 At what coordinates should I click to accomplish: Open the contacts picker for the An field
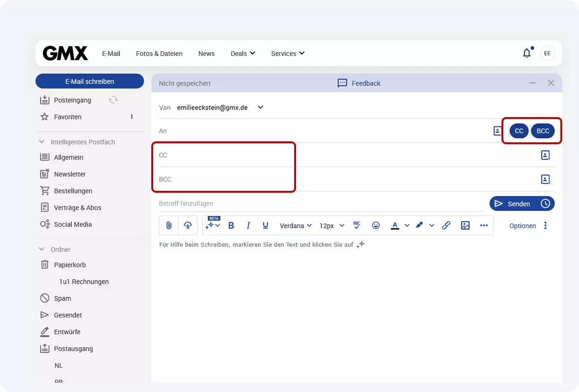coord(498,131)
